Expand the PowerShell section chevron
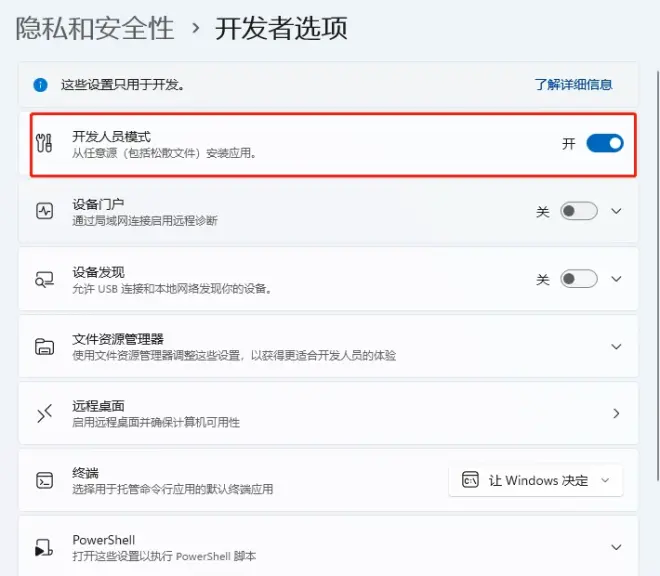This screenshot has width=660, height=576. coord(616,547)
